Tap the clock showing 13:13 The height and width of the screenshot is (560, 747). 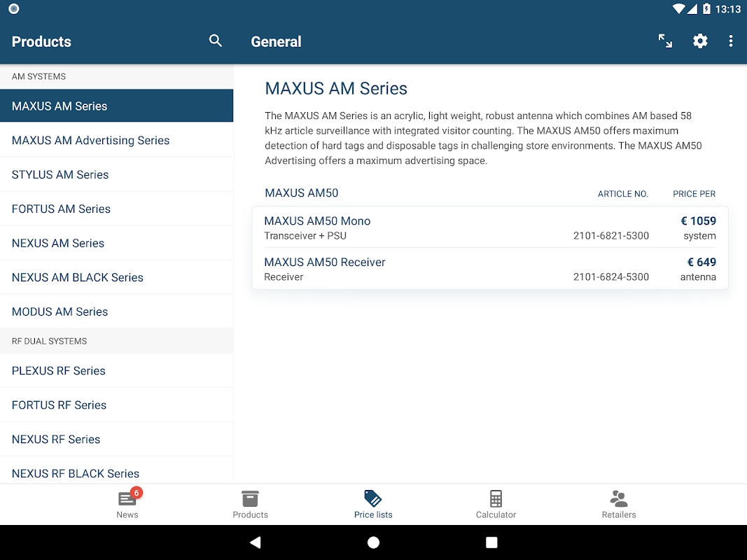(x=727, y=9)
